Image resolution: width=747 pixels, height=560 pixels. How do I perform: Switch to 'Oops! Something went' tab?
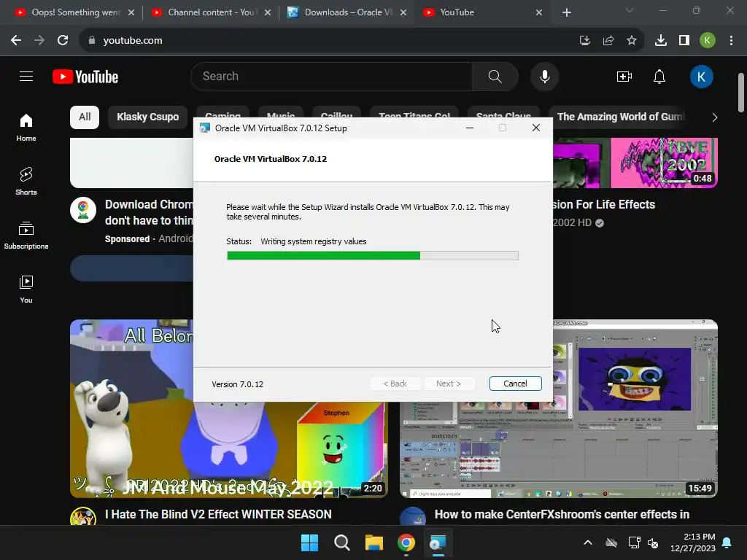point(75,12)
